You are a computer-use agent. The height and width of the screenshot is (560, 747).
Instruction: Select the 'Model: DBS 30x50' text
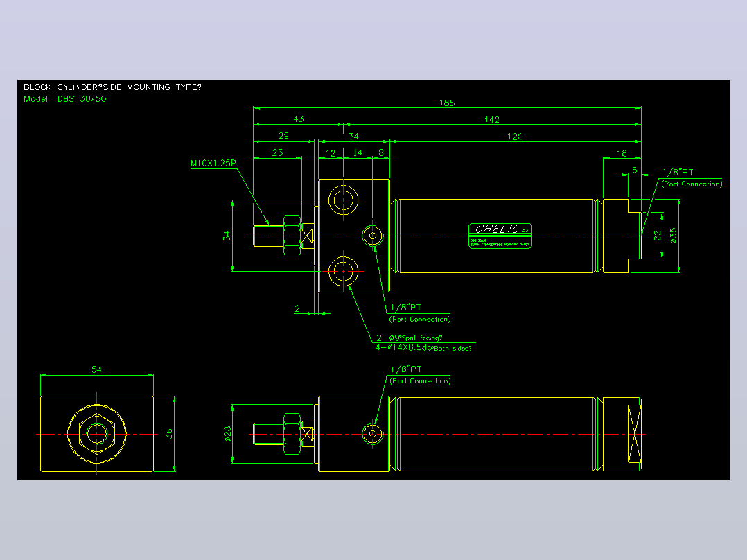point(65,99)
